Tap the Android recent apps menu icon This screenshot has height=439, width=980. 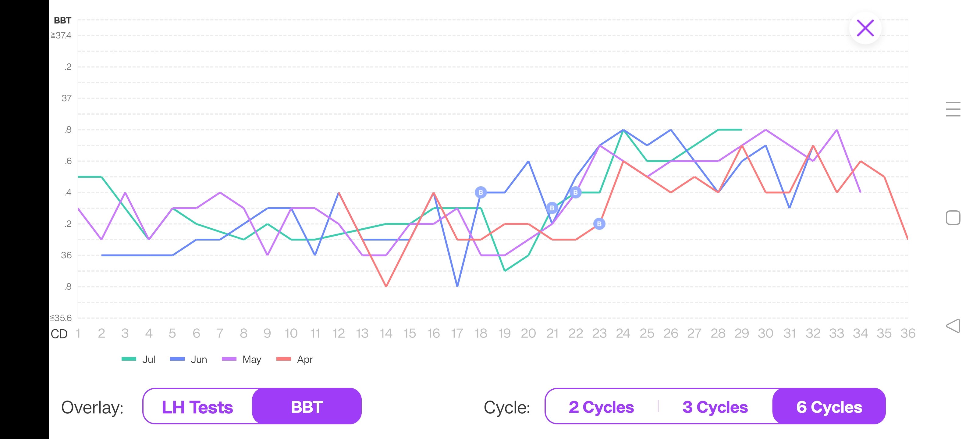pos(953,109)
